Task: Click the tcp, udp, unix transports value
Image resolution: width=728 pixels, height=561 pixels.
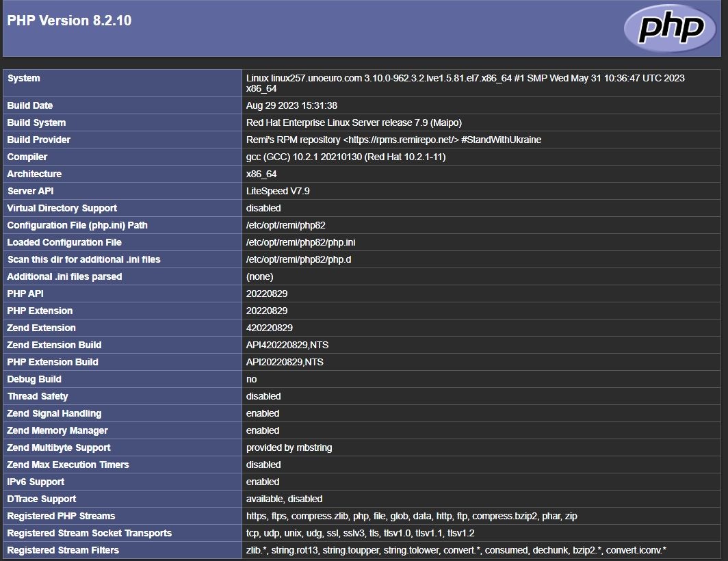Action: point(361,533)
